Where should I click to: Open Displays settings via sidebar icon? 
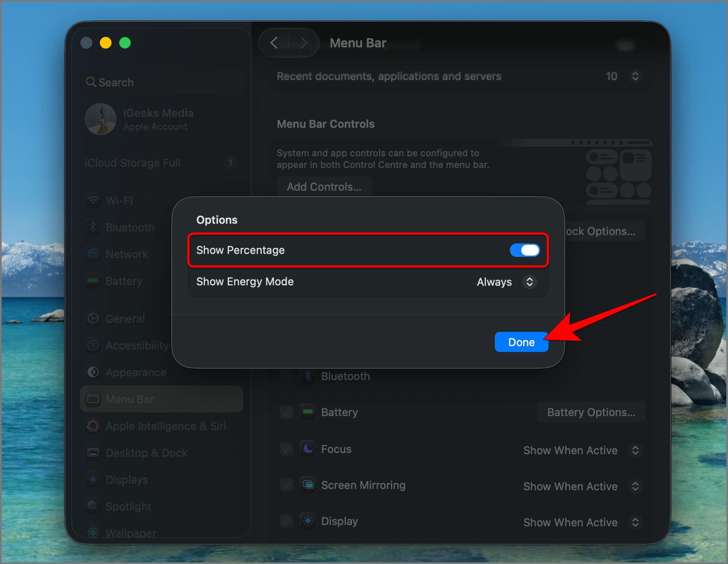point(93,479)
